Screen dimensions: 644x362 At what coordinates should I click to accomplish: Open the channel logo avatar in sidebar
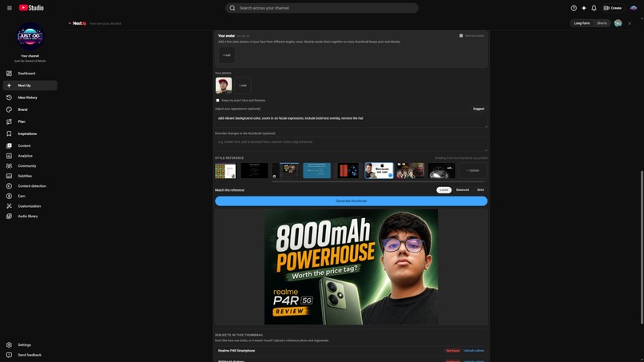(30, 36)
